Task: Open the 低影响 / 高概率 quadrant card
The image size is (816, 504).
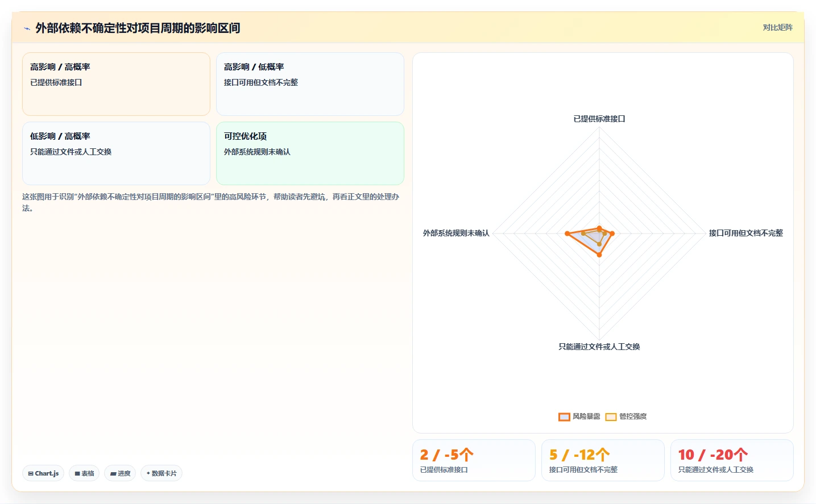Action: 116,153
